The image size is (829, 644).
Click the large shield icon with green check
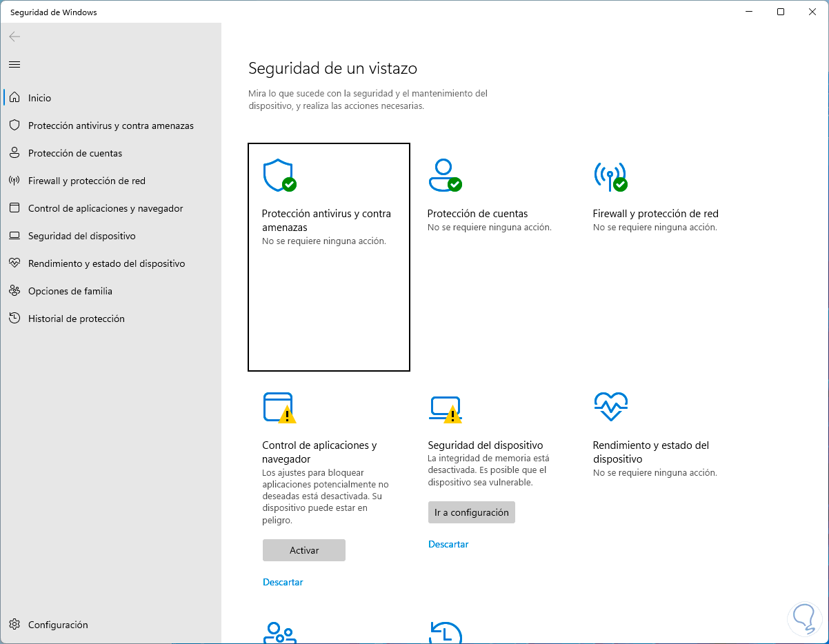[279, 176]
